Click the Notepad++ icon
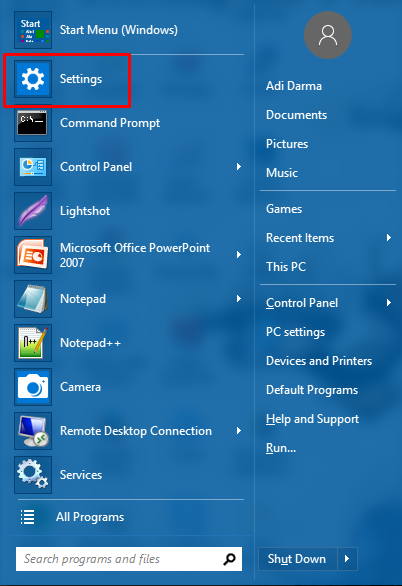402x586 pixels. coord(33,343)
